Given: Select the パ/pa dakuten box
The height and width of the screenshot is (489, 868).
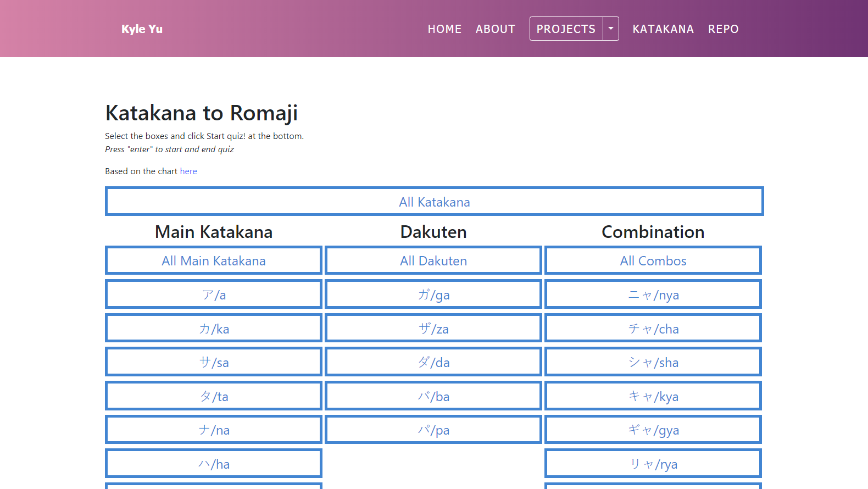Looking at the screenshot, I should point(433,430).
